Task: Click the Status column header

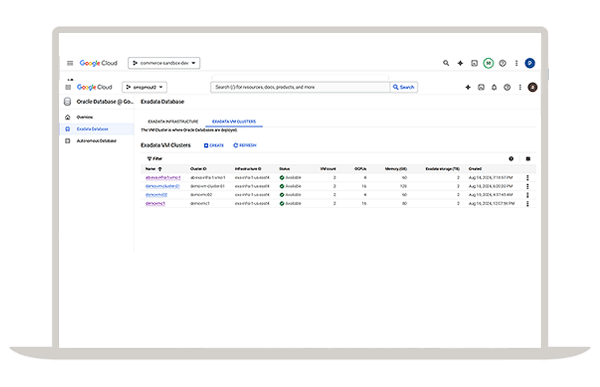Action: (284, 169)
